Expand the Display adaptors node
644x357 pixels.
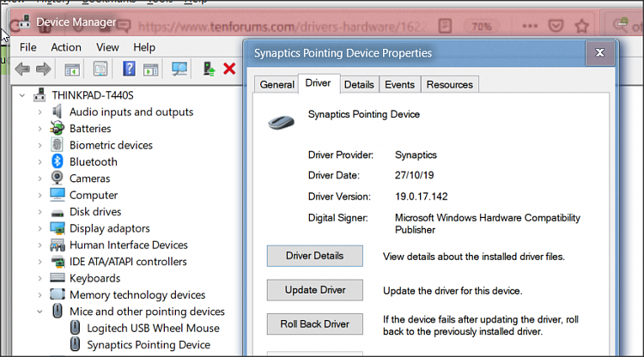point(39,228)
